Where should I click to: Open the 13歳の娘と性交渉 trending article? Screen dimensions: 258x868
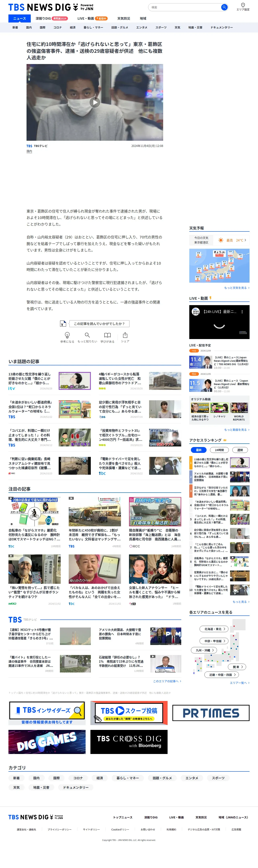pos(50,381)
